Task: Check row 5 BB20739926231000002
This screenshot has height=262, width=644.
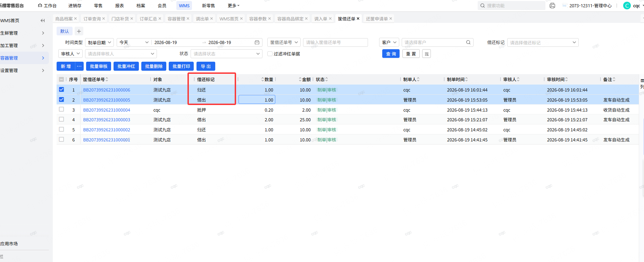Action: tap(61, 129)
